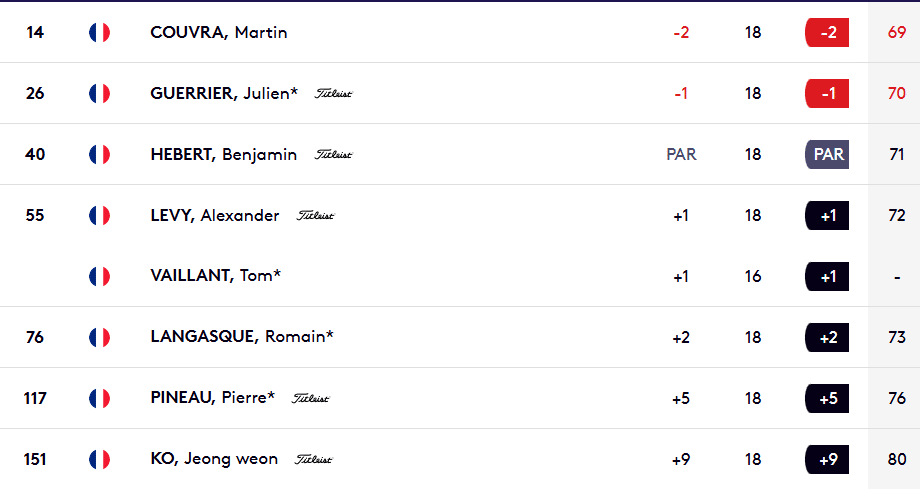920x489 pixels.
Task: Select the red -1 score badge for Guerrier
Action: click(827, 93)
